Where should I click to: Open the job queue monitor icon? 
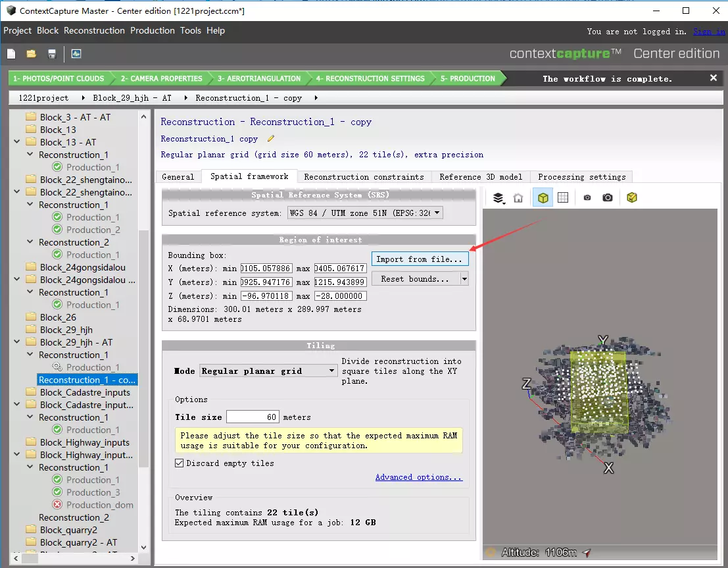(x=76, y=54)
